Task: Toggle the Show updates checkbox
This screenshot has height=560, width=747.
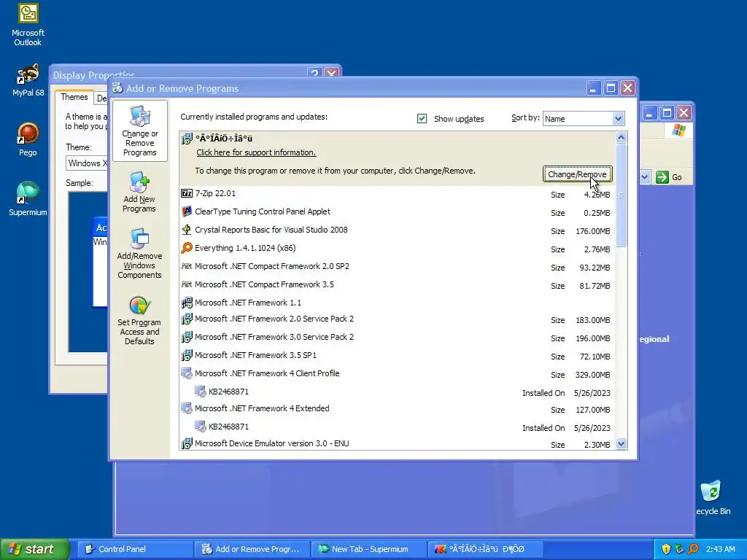Action: (x=422, y=119)
